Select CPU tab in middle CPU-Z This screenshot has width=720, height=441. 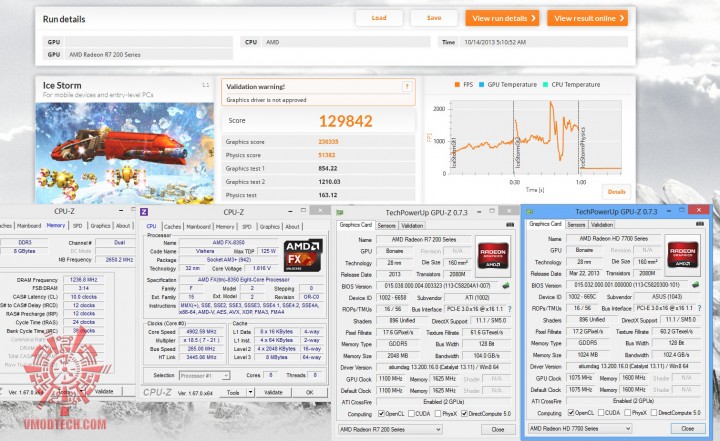tap(151, 226)
